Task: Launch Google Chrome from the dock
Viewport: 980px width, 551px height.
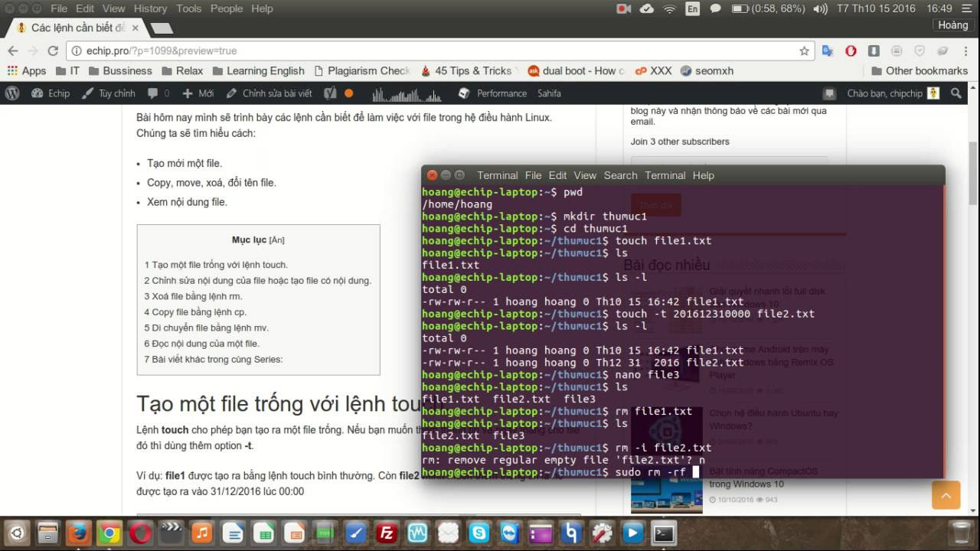Action: 109,533
